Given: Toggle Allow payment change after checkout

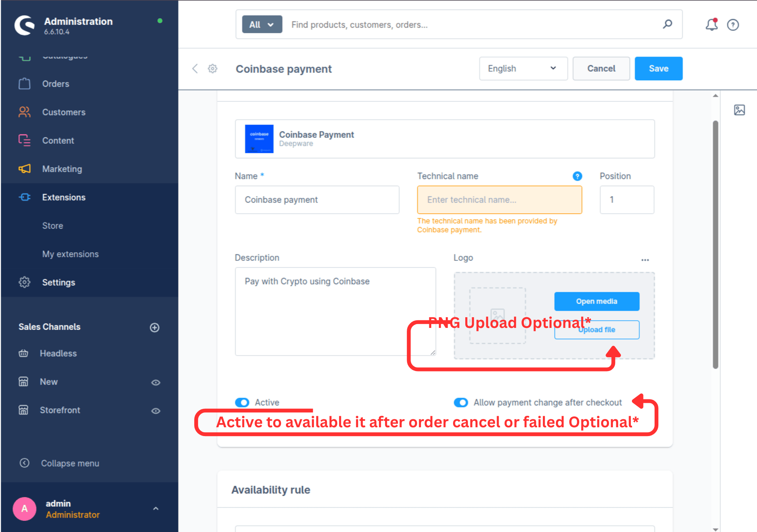Looking at the screenshot, I should tap(461, 402).
